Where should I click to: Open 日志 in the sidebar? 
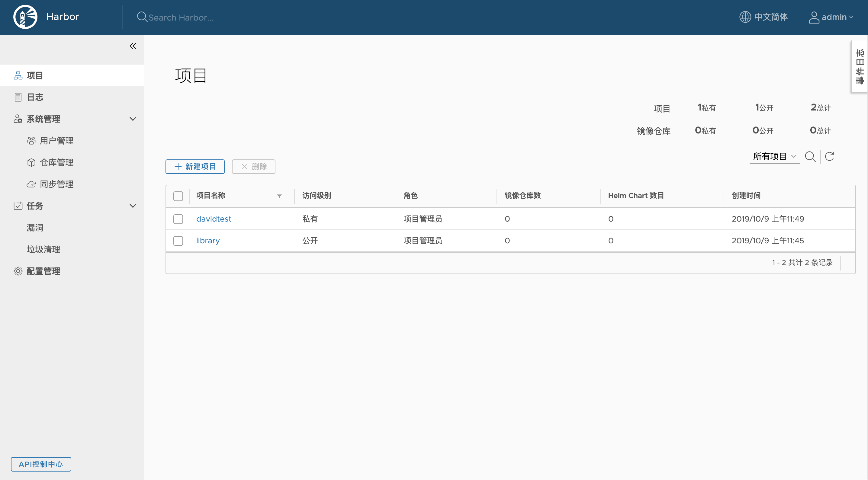click(x=35, y=97)
